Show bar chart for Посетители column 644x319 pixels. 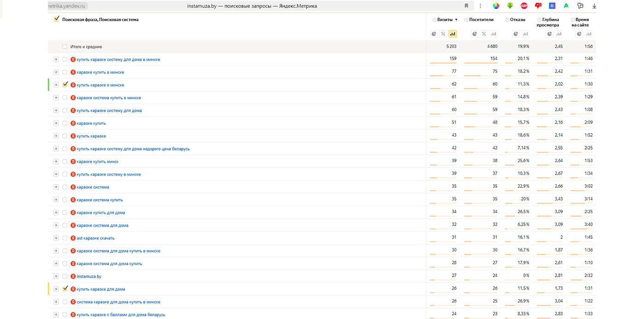tap(494, 34)
